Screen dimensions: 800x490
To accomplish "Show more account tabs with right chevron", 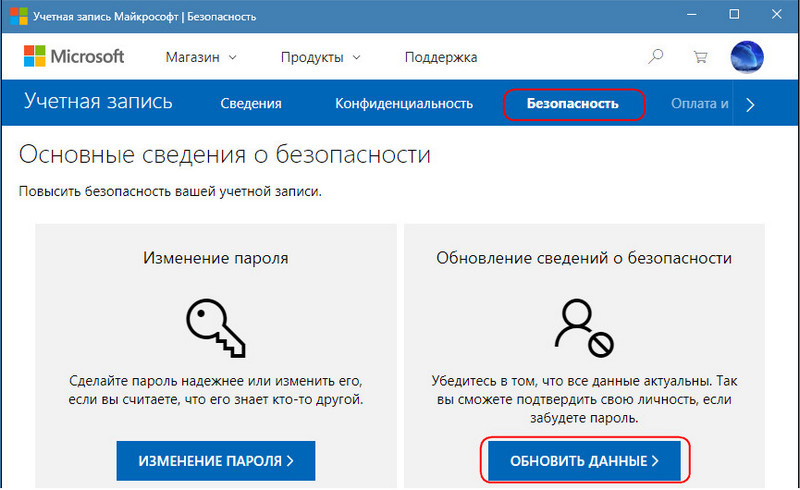I will click(x=749, y=105).
